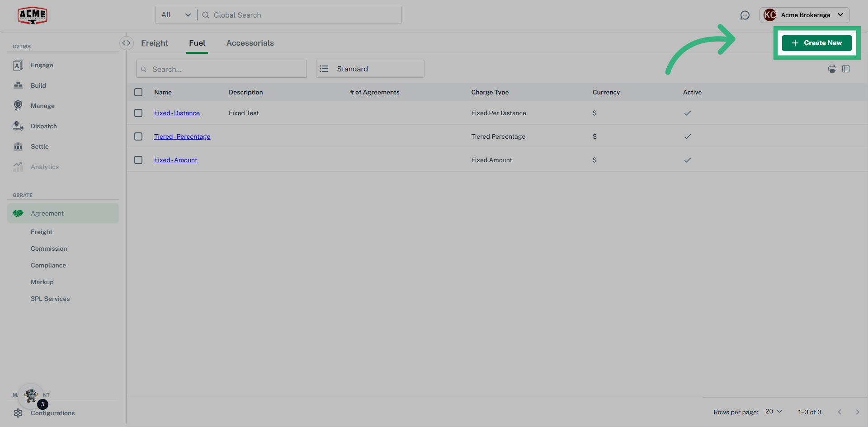Click the ACME logo
This screenshot has width=868, height=427.
33,15
